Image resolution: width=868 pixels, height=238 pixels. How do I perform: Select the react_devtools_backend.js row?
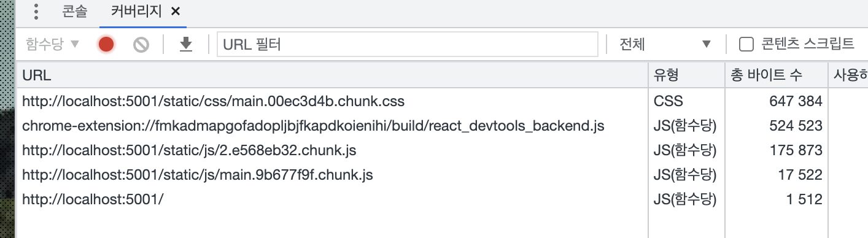point(442,126)
